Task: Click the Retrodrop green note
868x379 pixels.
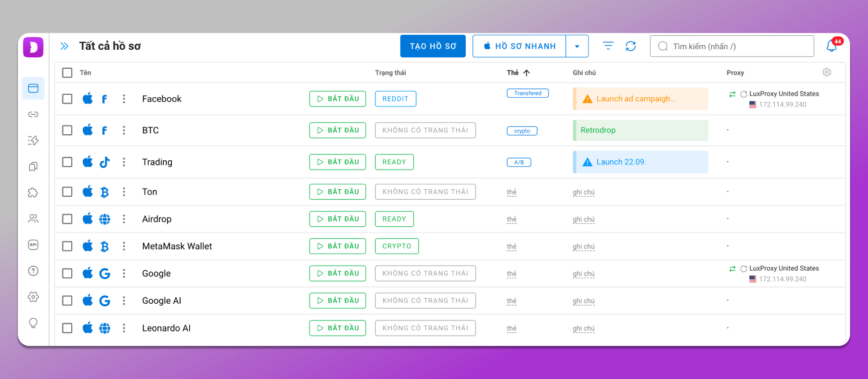Action: (x=640, y=130)
